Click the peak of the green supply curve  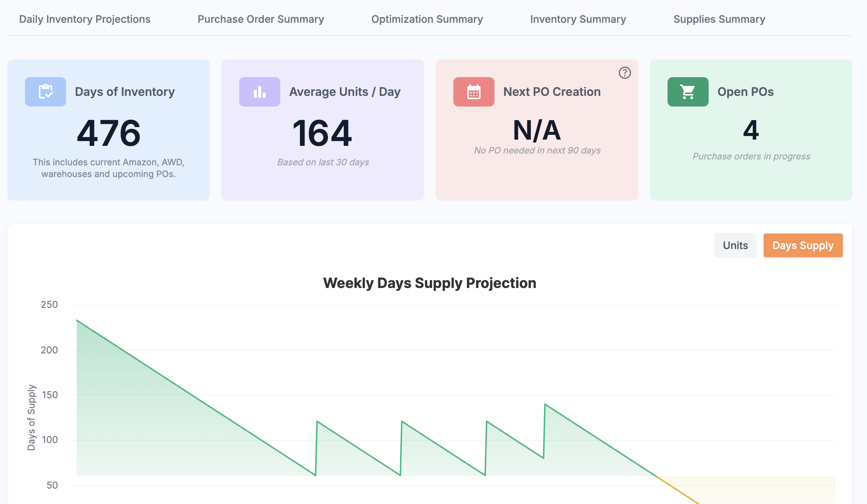coord(77,320)
